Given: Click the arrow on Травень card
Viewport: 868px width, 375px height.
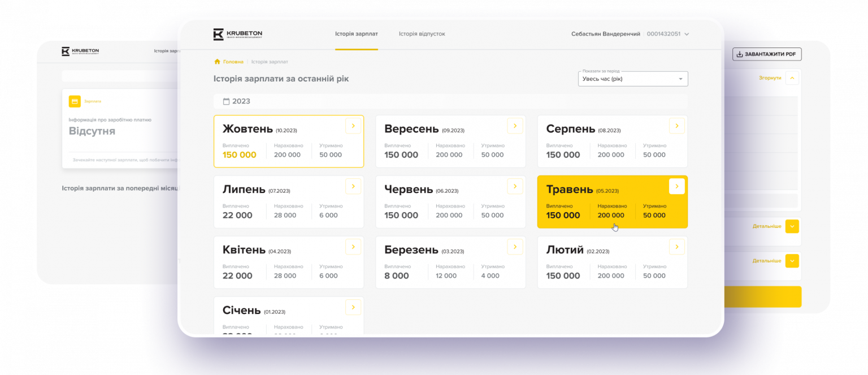Looking at the screenshot, I should tap(676, 186).
